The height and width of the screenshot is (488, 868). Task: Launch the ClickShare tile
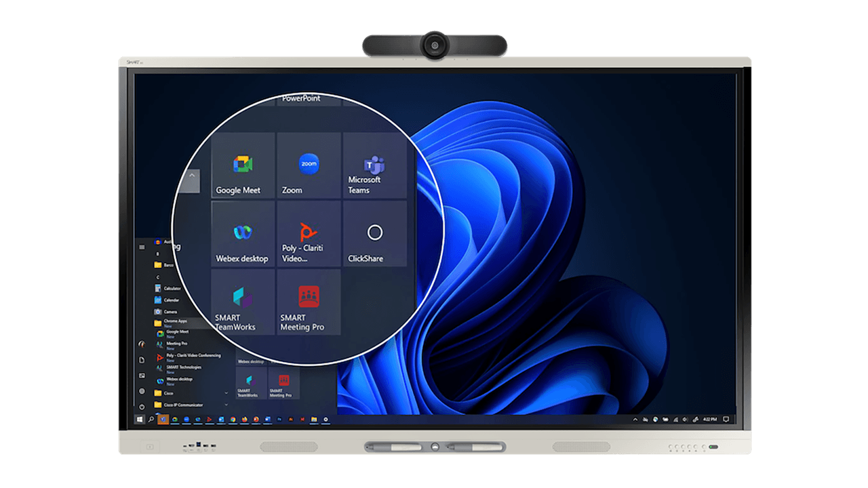tap(374, 234)
